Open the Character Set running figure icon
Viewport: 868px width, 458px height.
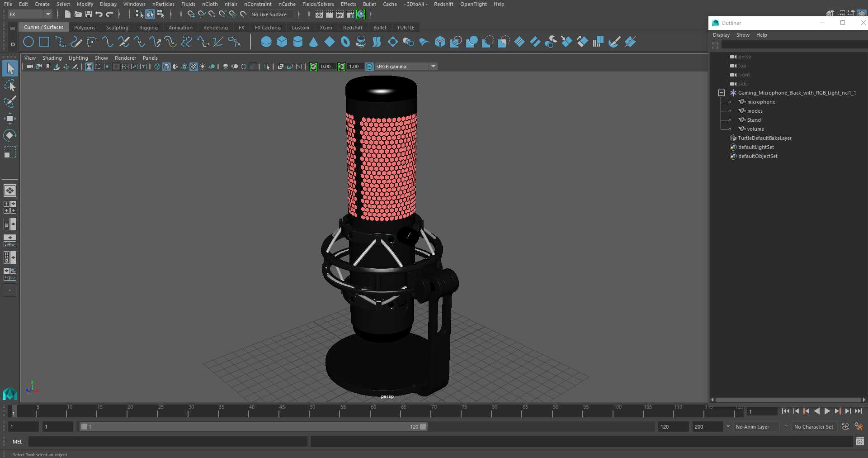(859, 426)
